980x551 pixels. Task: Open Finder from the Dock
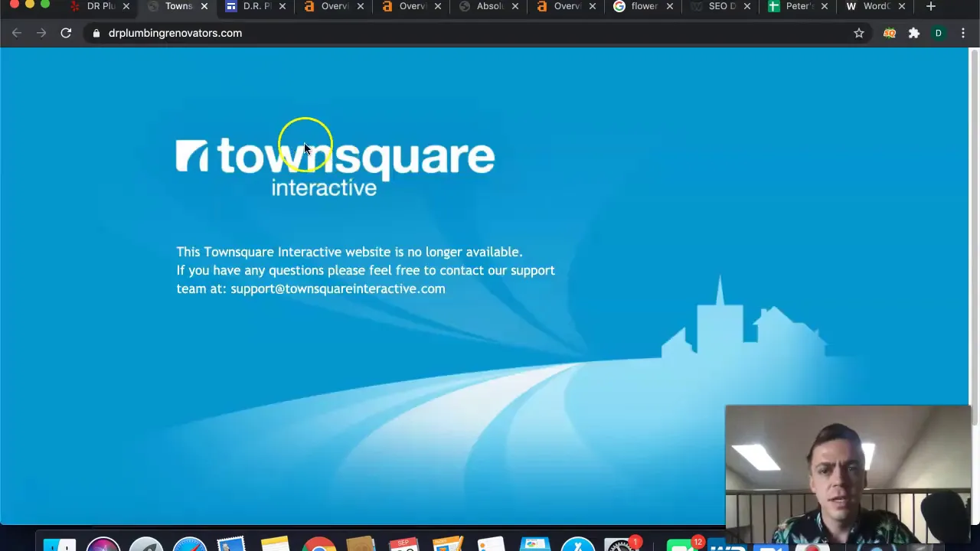coord(60,544)
